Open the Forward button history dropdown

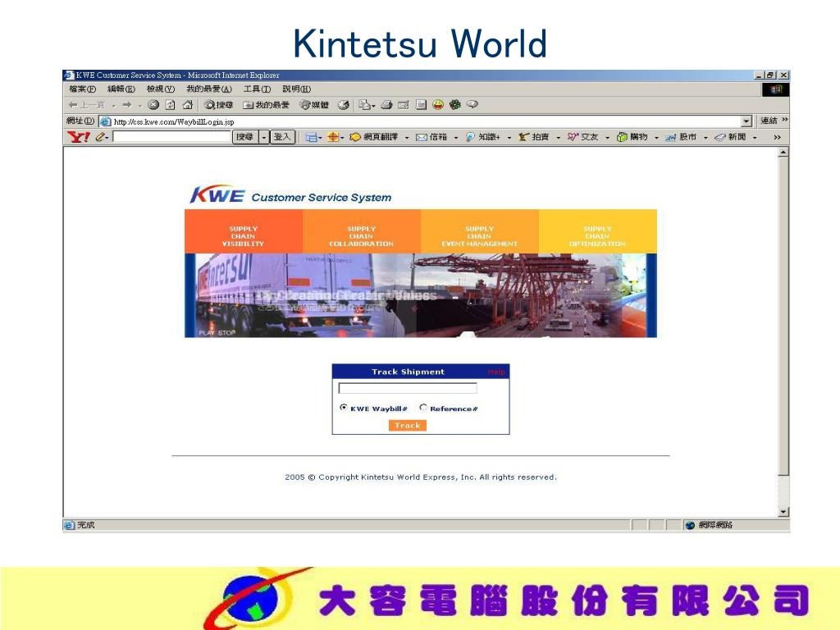139,106
